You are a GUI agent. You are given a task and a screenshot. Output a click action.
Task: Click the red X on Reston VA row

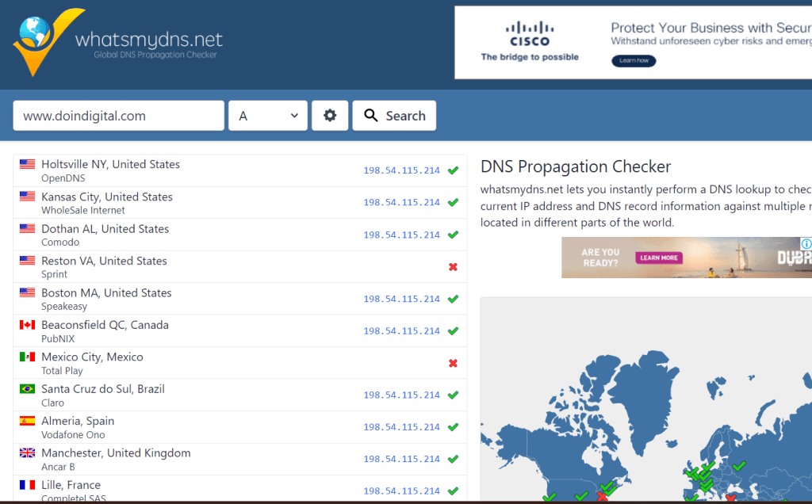point(453,267)
